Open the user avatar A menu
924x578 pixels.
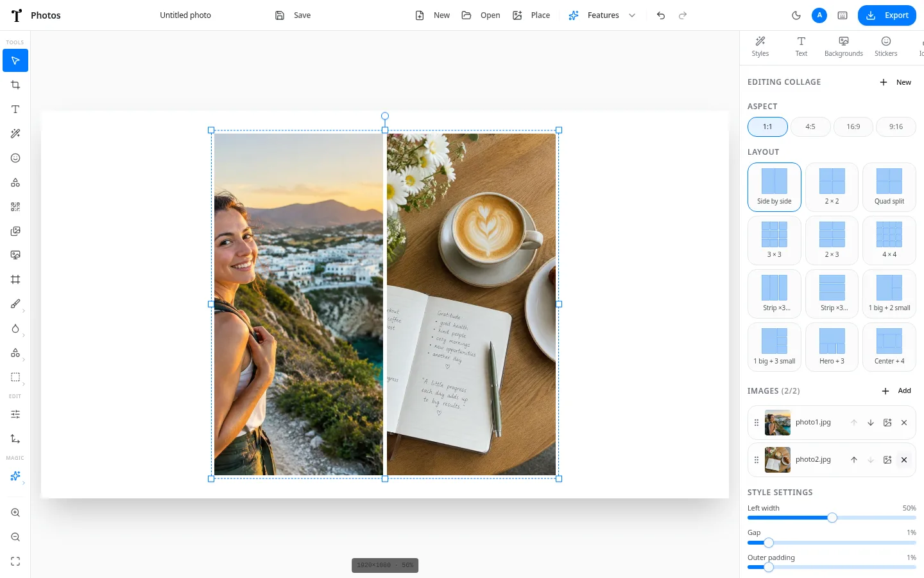point(819,15)
